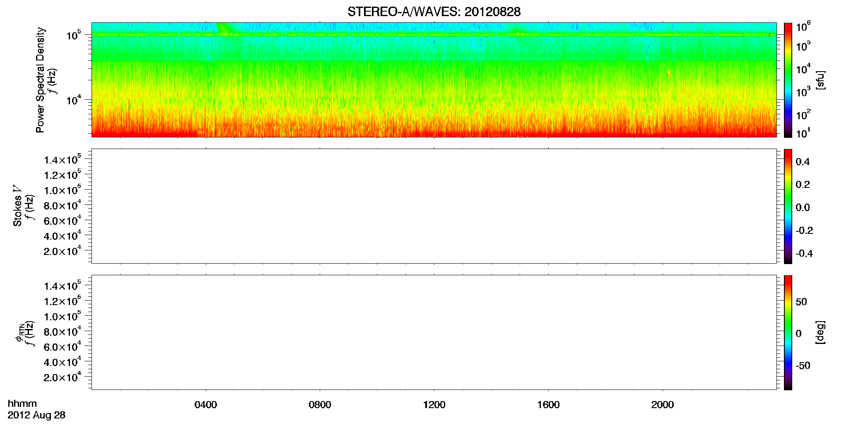The image size is (868, 447).
Task: Click the -0.2 label on Stokes colorbar
Action: tap(804, 231)
